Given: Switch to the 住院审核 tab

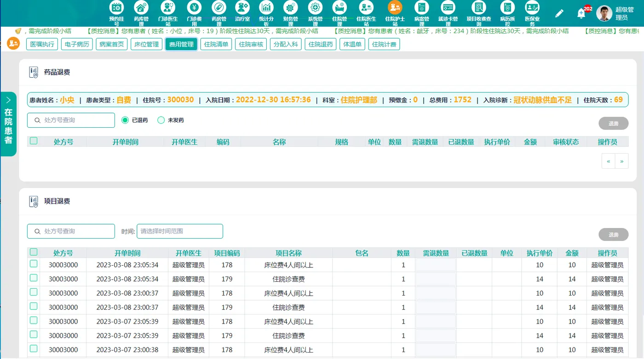Looking at the screenshot, I should click(x=251, y=44).
